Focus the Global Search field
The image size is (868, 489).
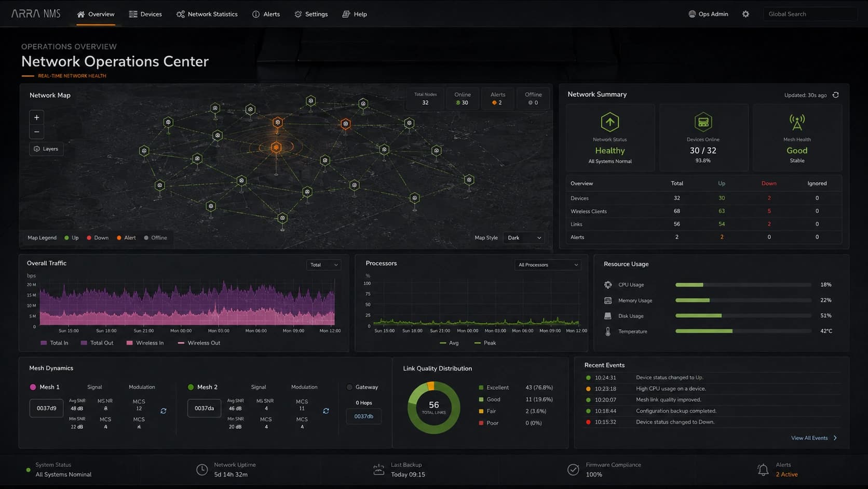pos(810,14)
